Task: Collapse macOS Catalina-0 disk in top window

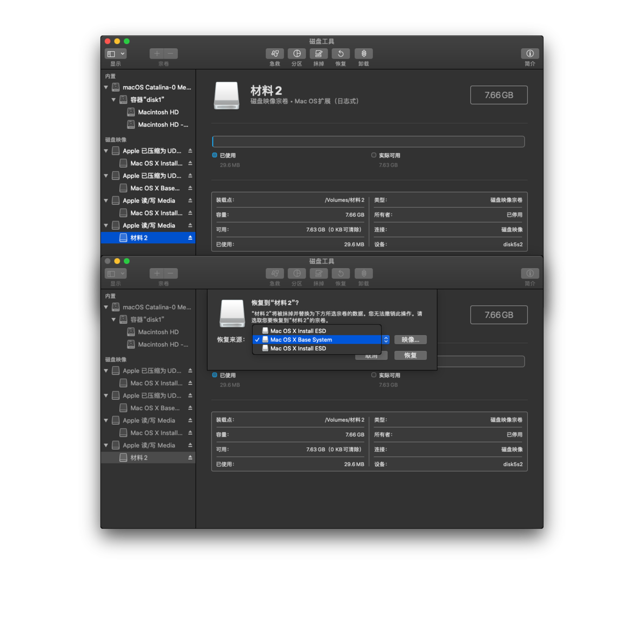Action: tap(106, 88)
